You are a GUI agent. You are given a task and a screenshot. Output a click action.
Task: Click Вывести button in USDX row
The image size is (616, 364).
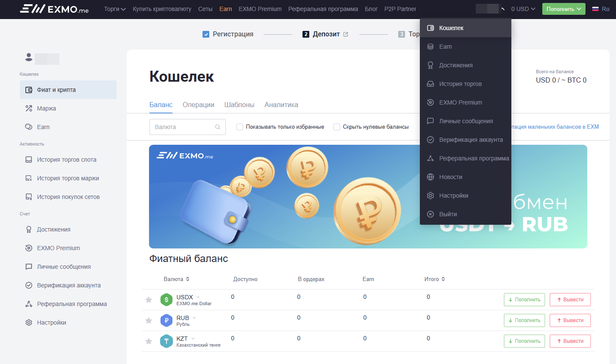570,300
